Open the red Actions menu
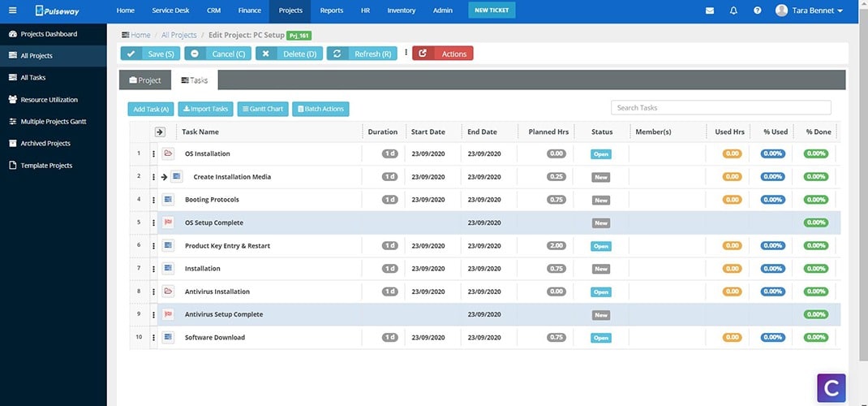The height and width of the screenshot is (406, 868). pos(443,53)
